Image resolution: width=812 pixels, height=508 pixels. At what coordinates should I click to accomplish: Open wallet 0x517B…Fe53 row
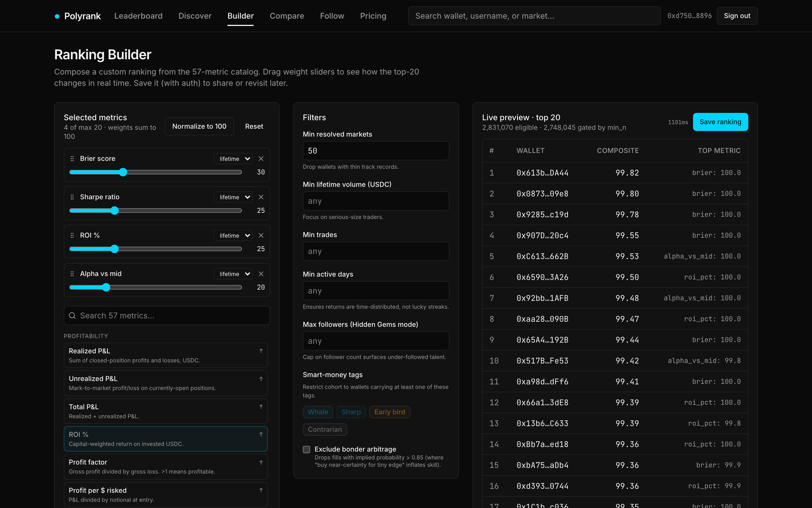pyautogui.click(x=615, y=361)
